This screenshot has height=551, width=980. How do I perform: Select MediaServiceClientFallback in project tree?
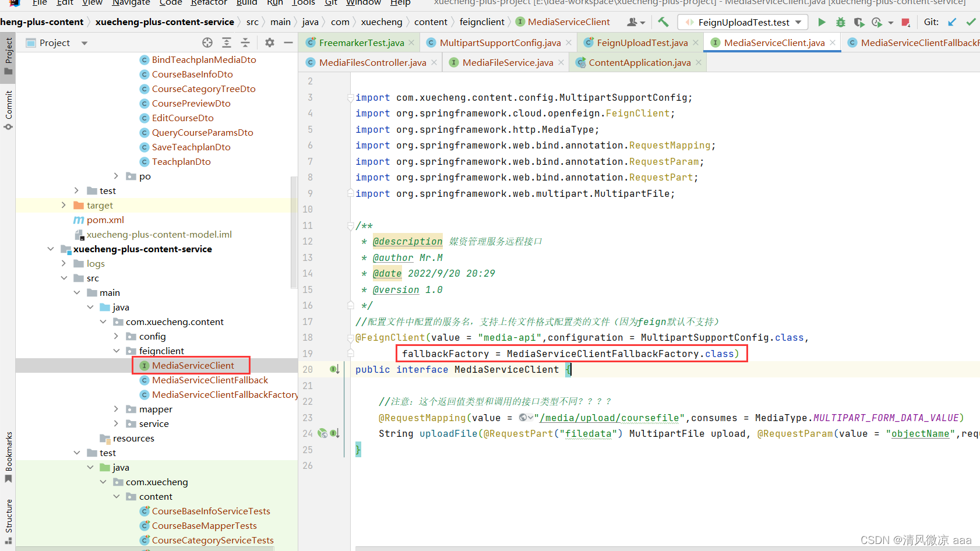pos(210,380)
